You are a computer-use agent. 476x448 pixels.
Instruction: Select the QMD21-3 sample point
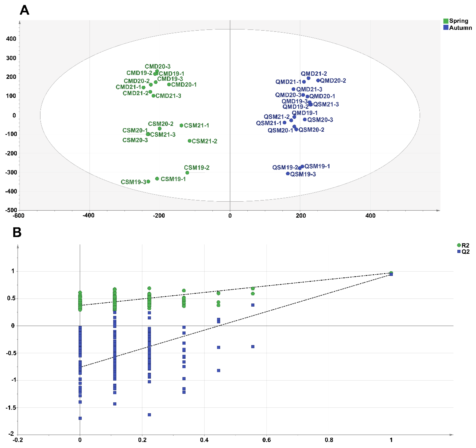[x=294, y=89]
